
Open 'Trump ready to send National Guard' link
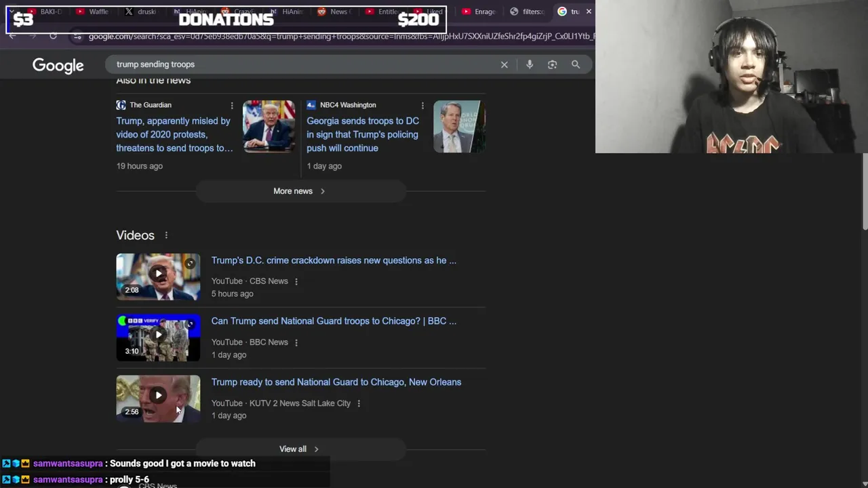point(336,382)
